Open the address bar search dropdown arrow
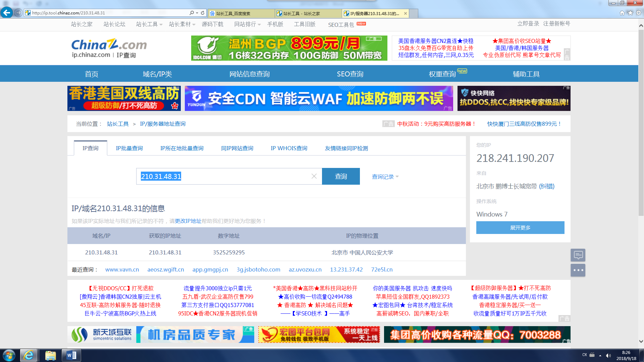Image resolution: width=644 pixels, height=362 pixels. (x=197, y=13)
